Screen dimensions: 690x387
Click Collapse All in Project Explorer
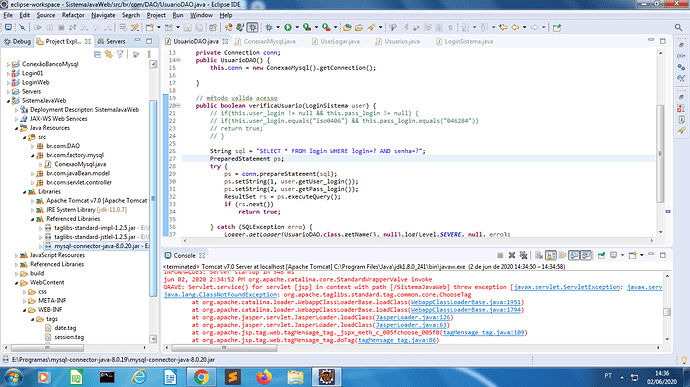(97, 54)
